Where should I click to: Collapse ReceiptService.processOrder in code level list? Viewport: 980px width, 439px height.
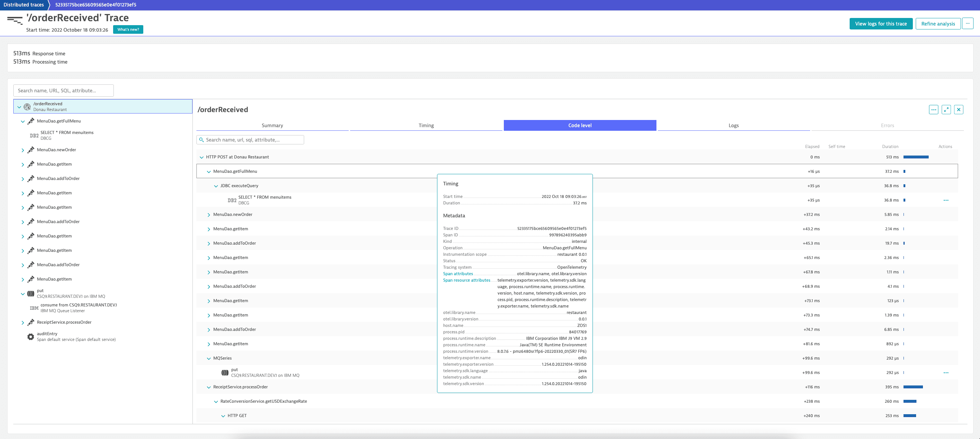click(x=209, y=387)
